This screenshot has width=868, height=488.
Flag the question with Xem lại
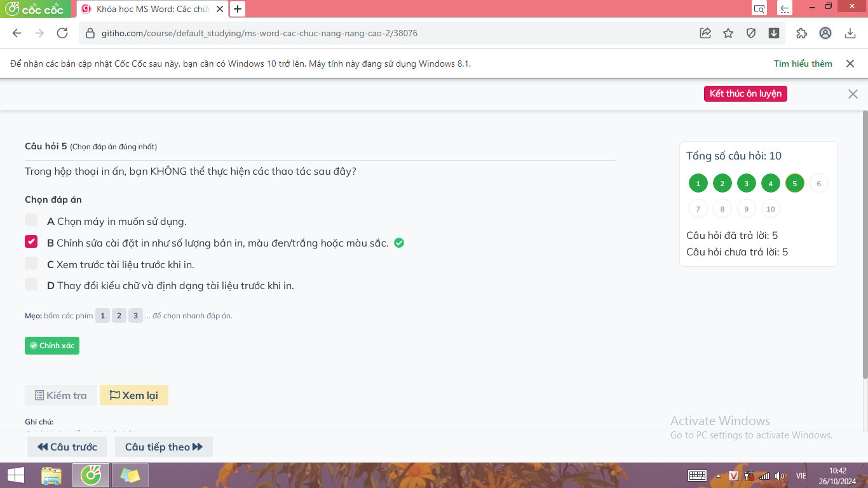[x=134, y=395]
